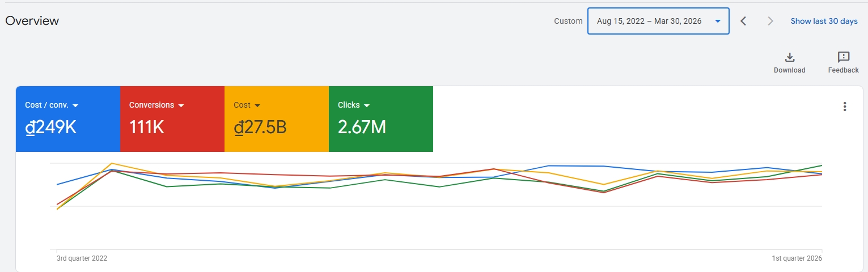Open the Feedback dialog
Image resolution: width=868 pixels, height=272 pixels.
coord(843,62)
